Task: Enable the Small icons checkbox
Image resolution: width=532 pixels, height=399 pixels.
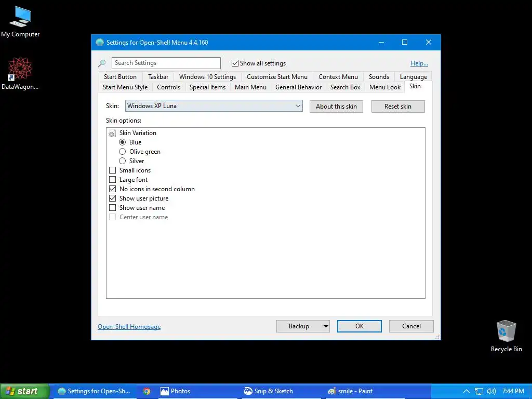Action: click(112, 170)
